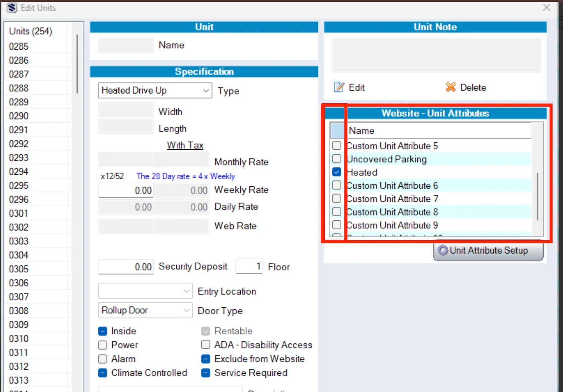Image resolution: width=563 pixels, height=392 pixels.
Task: Open the Entry Location dropdown
Action: pyautogui.click(x=145, y=291)
